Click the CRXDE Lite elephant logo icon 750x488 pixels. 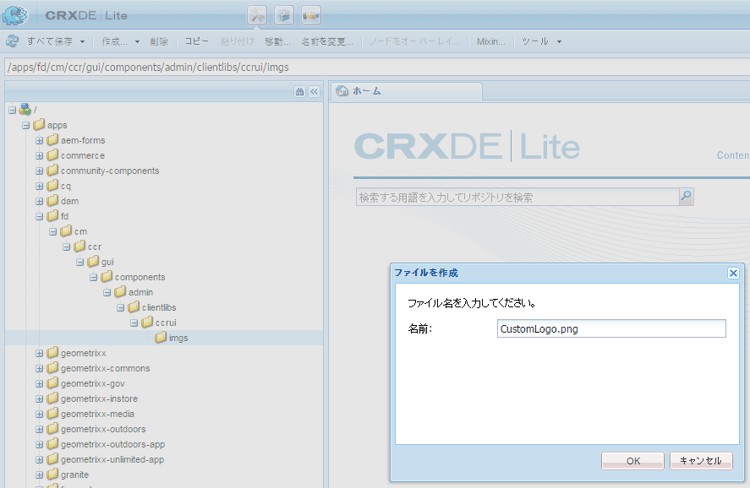point(15,15)
